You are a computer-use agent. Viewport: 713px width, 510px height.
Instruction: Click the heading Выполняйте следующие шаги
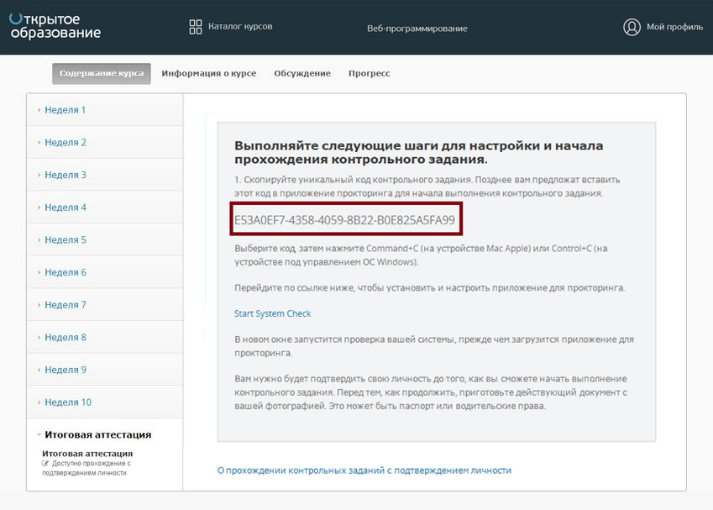[x=419, y=152]
